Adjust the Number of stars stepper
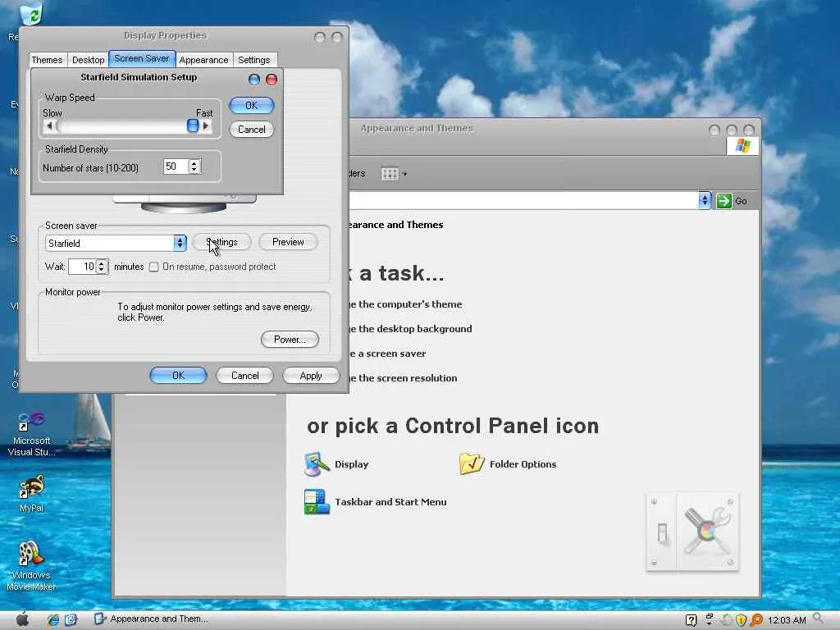 (194, 167)
